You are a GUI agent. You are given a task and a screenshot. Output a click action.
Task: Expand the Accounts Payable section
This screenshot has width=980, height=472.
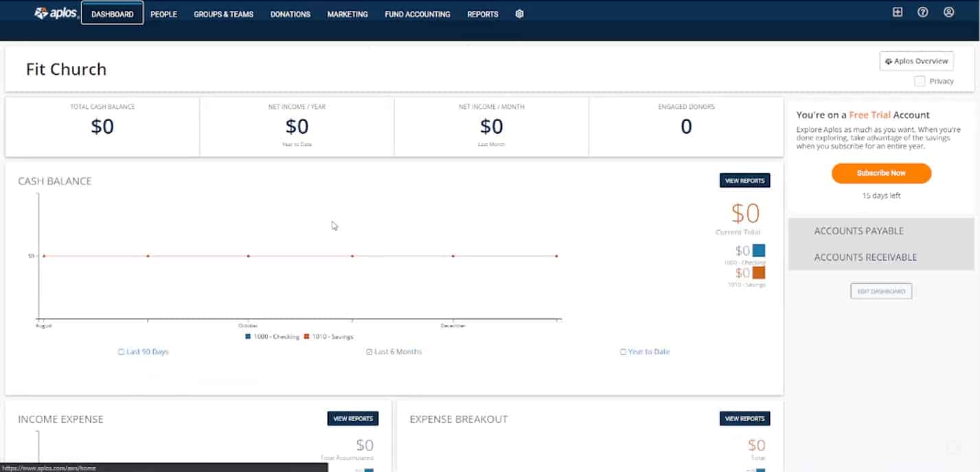tap(858, 231)
